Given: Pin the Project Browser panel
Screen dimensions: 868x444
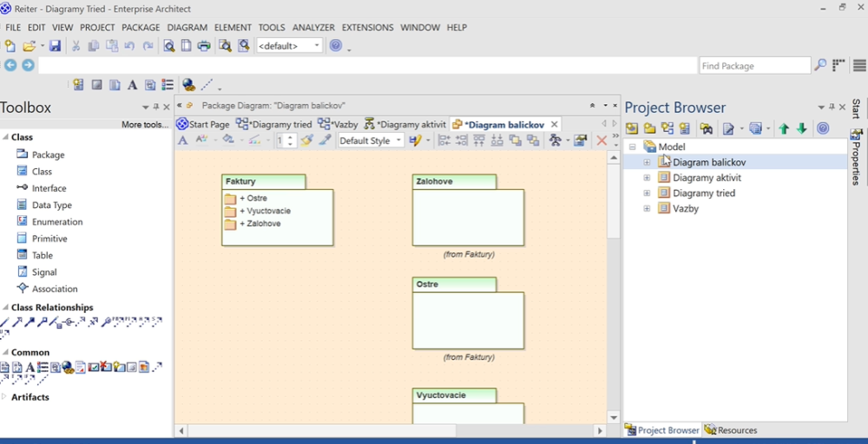Looking at the screenshot, I should click(832, 108).
